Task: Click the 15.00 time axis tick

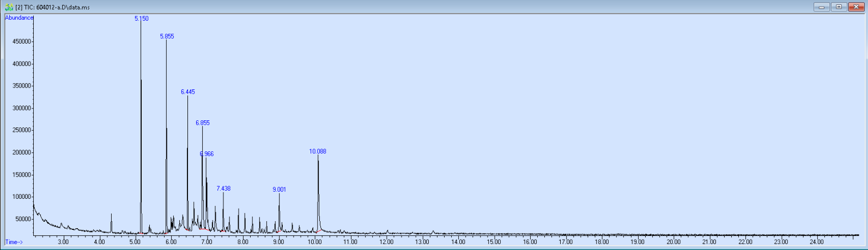Action: point(494,242)
